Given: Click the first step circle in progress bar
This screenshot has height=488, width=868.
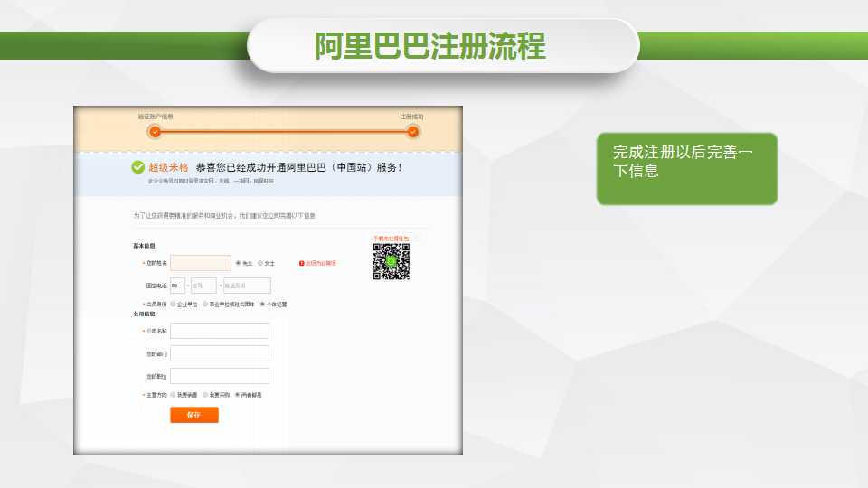Looking at the screenshot, I should (156, 132).
